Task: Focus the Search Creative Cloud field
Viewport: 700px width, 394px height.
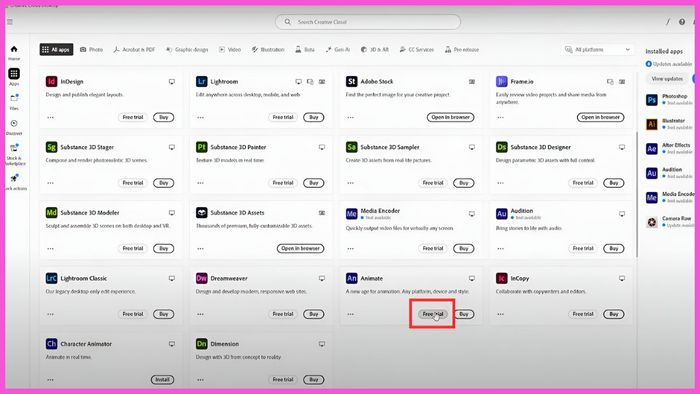Action: click(368, 22)
